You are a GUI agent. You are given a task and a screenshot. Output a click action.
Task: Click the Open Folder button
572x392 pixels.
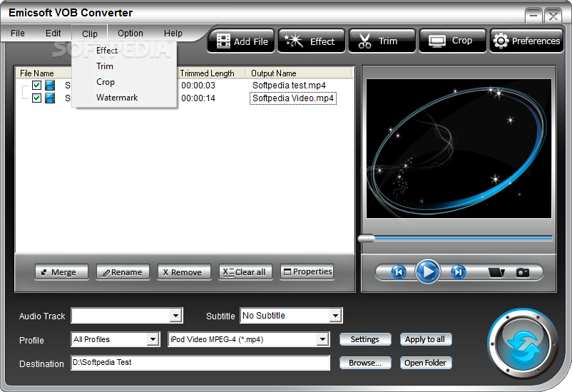[426, 363]
